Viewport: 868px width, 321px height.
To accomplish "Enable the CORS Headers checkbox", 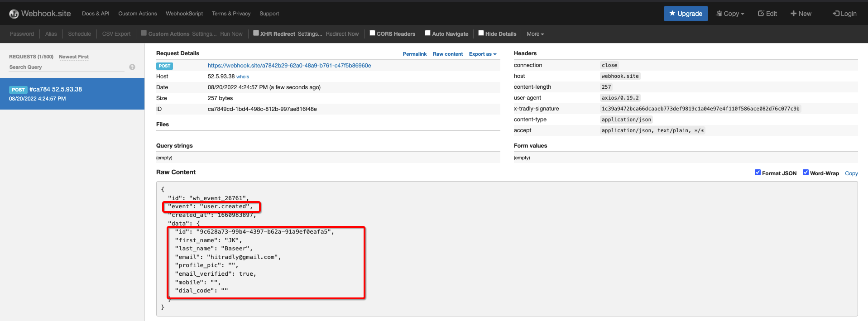I will tap(372, 33).
